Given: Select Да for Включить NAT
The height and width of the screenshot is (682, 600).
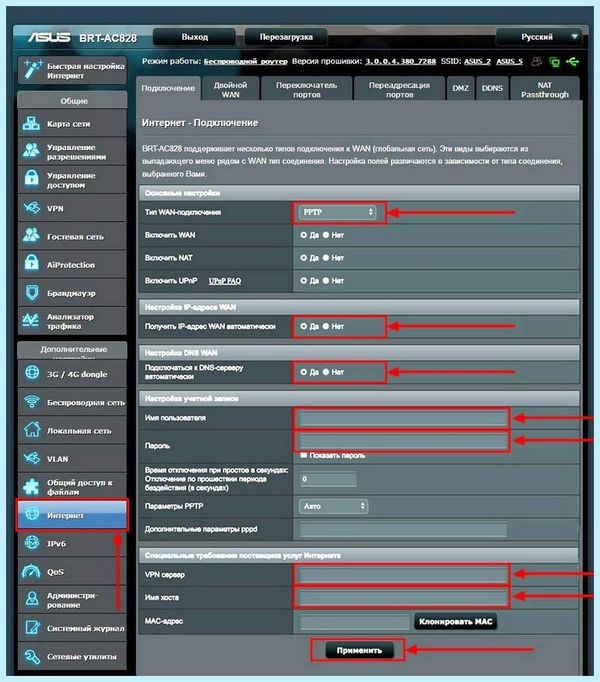Looking at the screenshot, I should (303, 258).
